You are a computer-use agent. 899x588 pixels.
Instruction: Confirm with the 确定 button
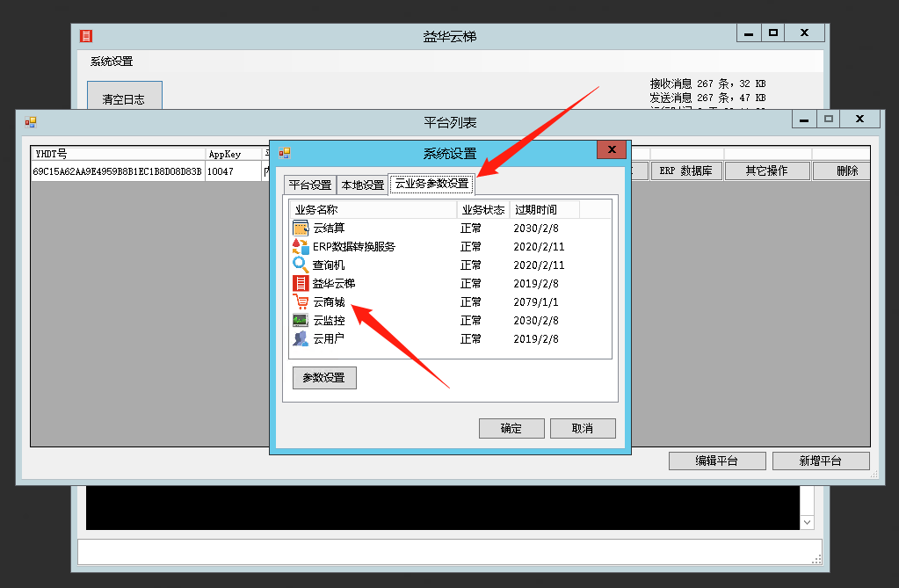pyautogui.click(x=511, y=428)
